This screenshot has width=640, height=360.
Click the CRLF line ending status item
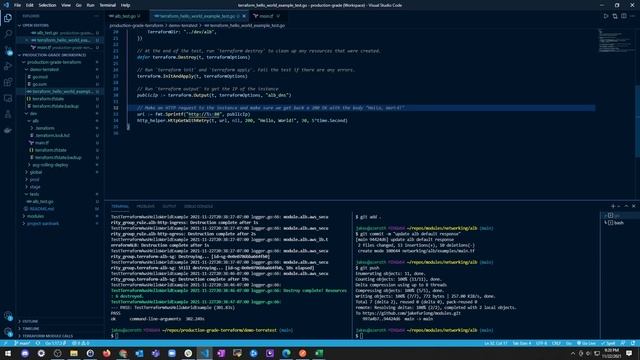point(556,343)
